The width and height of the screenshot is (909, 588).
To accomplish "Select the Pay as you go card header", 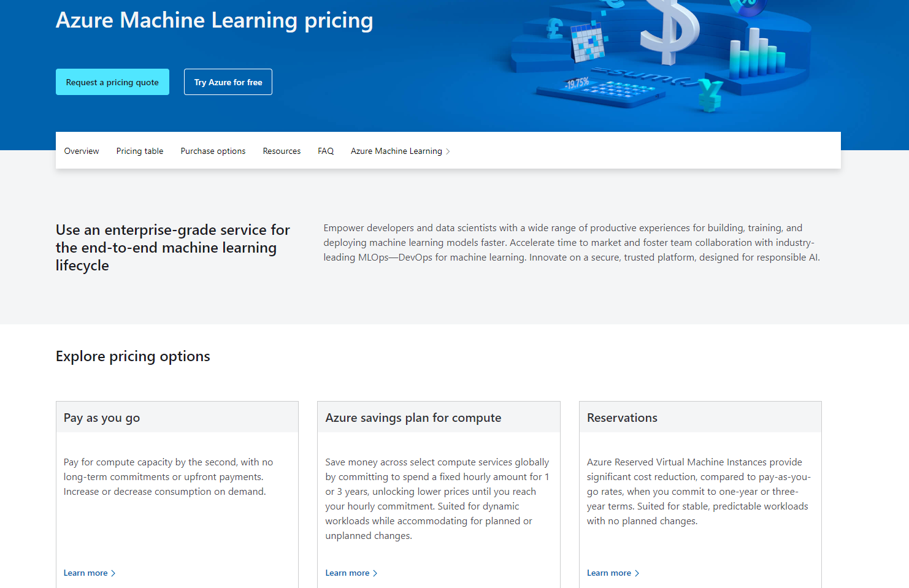I will (101, 417).
